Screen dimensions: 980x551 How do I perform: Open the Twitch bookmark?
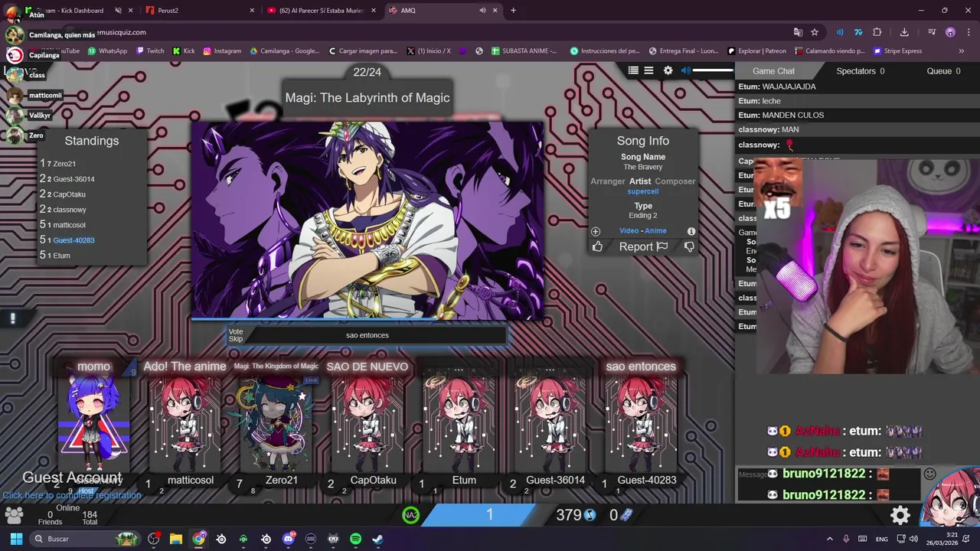point(150,51)
